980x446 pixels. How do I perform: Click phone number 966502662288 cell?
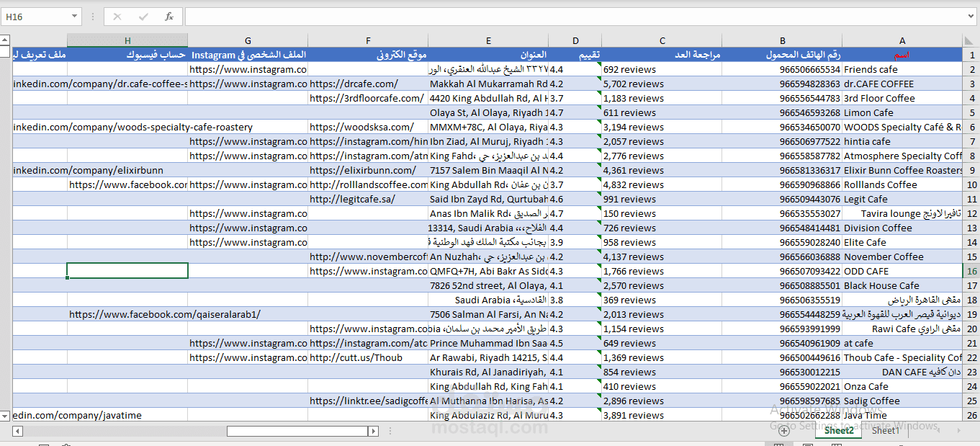[783, 415]
